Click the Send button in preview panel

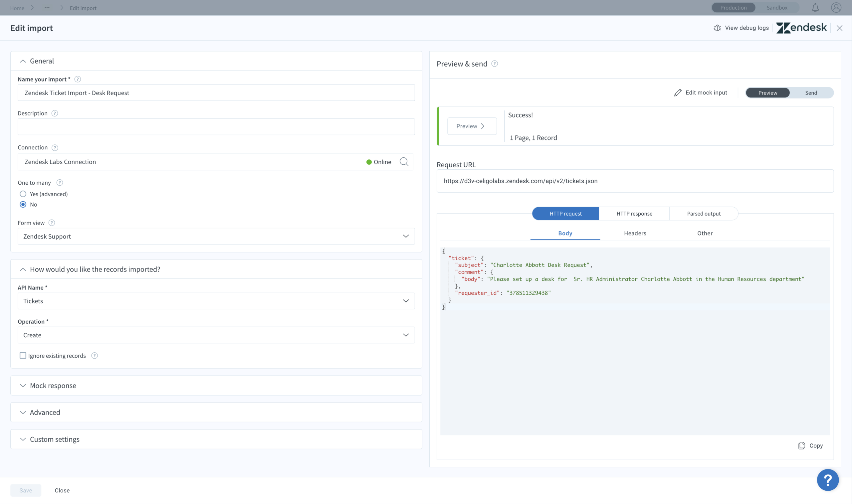(811, 93)
